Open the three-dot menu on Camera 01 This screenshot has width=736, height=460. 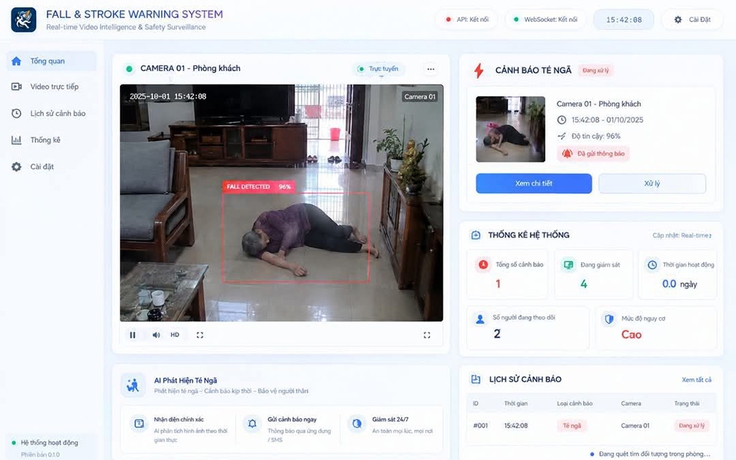[x=430, y=69]
